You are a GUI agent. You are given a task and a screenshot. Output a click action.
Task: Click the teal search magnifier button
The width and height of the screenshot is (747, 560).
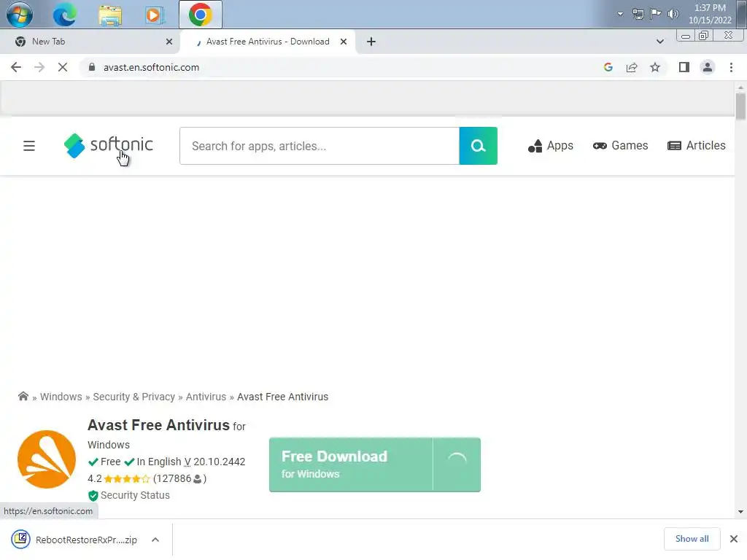tap(479, 146)
